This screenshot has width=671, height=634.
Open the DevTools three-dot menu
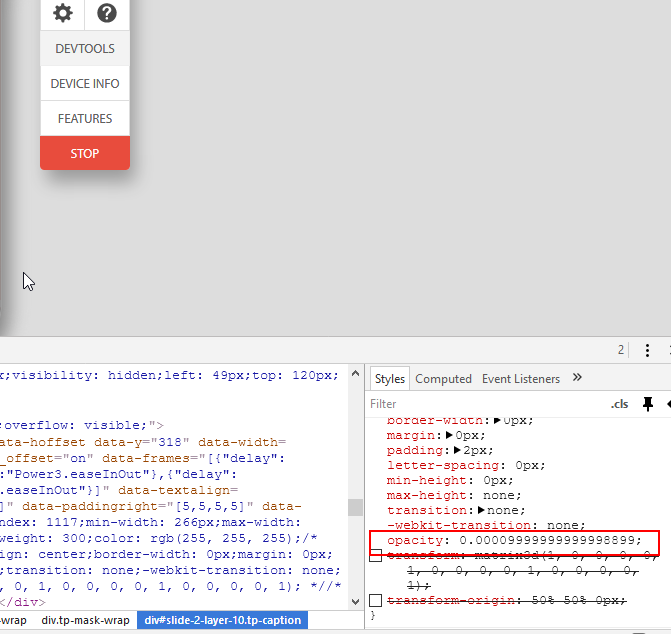point(647,350)
